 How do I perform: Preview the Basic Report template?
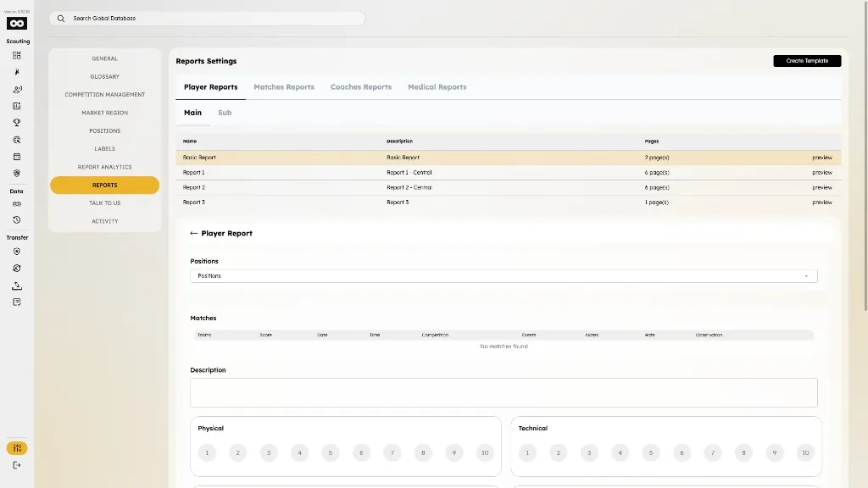click(822, 158)
